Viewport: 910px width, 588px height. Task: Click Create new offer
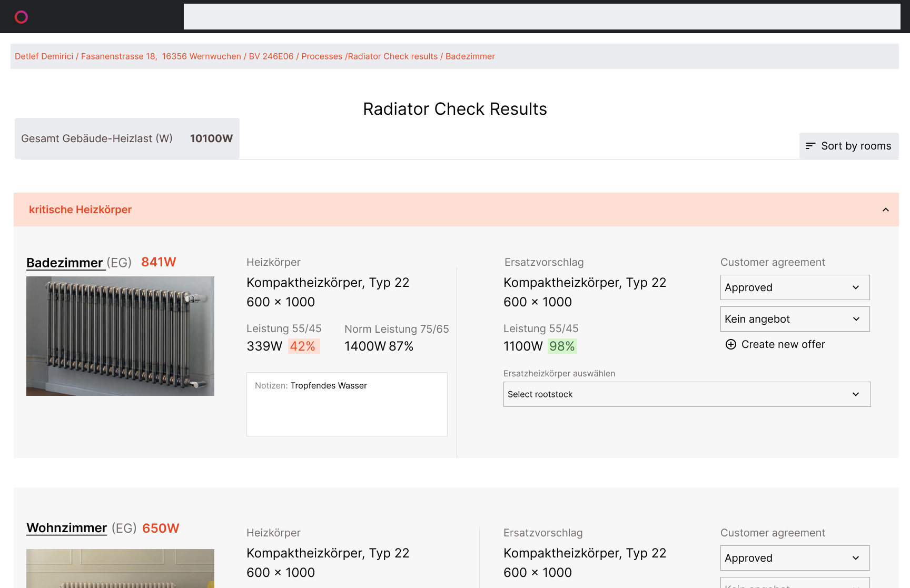[x=783, y=344]
